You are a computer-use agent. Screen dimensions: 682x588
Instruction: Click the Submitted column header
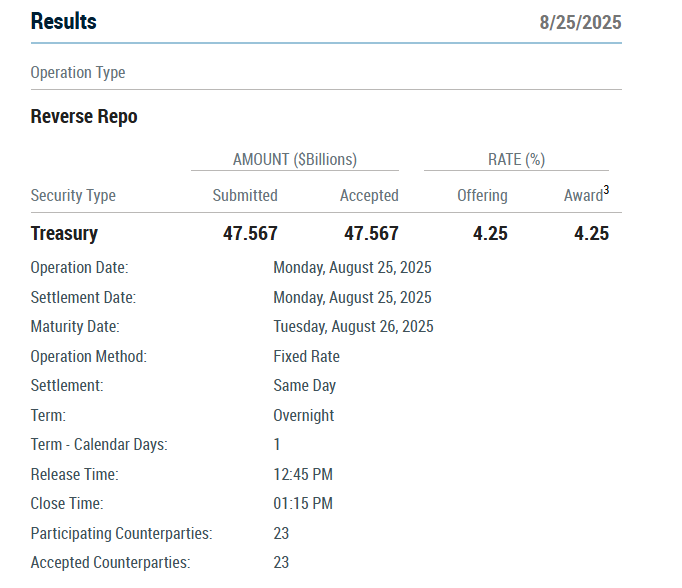[245, 196]
